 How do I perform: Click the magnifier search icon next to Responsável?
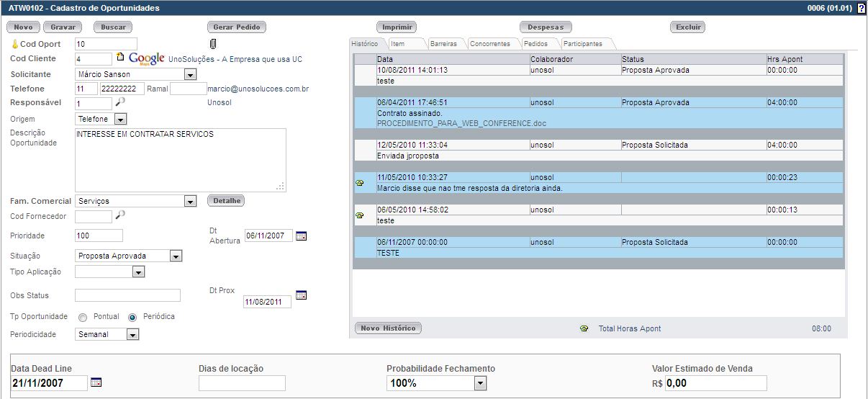pos(120,102)
